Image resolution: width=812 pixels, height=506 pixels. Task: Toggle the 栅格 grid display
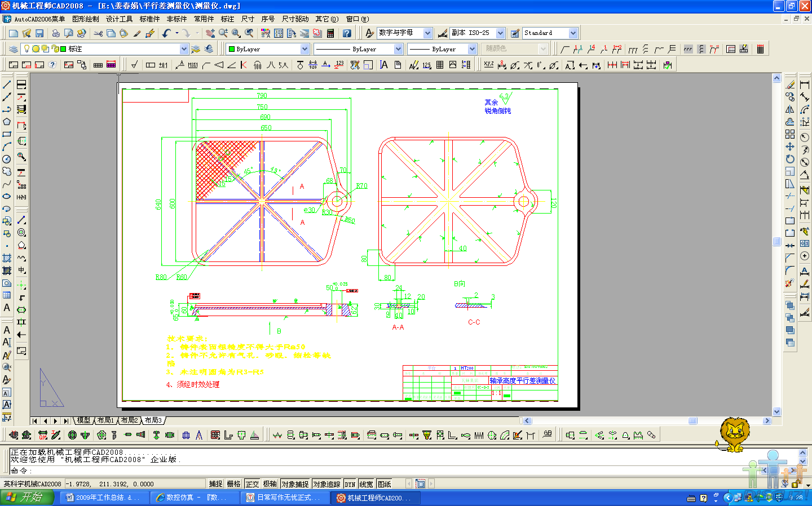coord(234,484)
